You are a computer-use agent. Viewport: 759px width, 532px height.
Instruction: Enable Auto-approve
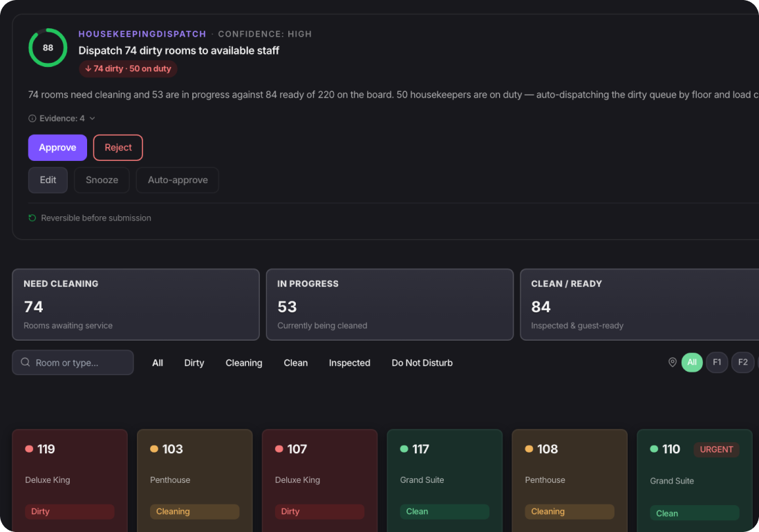pyautogui.click(x=178, y=180)
